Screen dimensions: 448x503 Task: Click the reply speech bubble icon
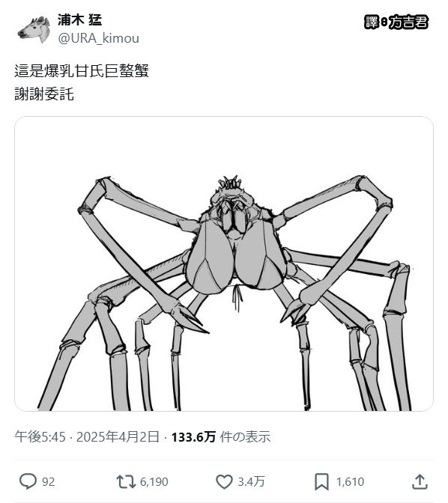pos(28,481)
